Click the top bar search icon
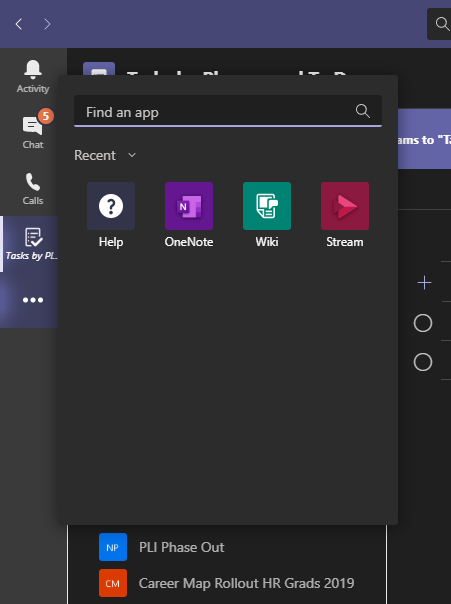 [442, 24]
